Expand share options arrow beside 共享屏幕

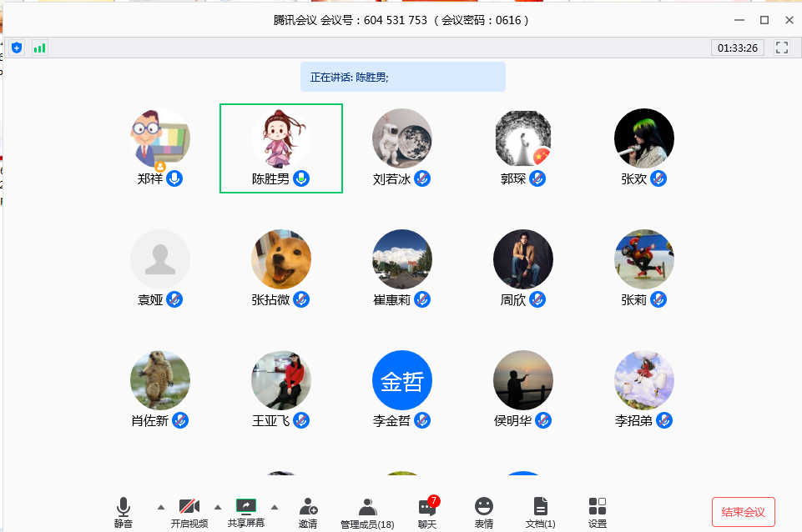[x=275, y=508]
